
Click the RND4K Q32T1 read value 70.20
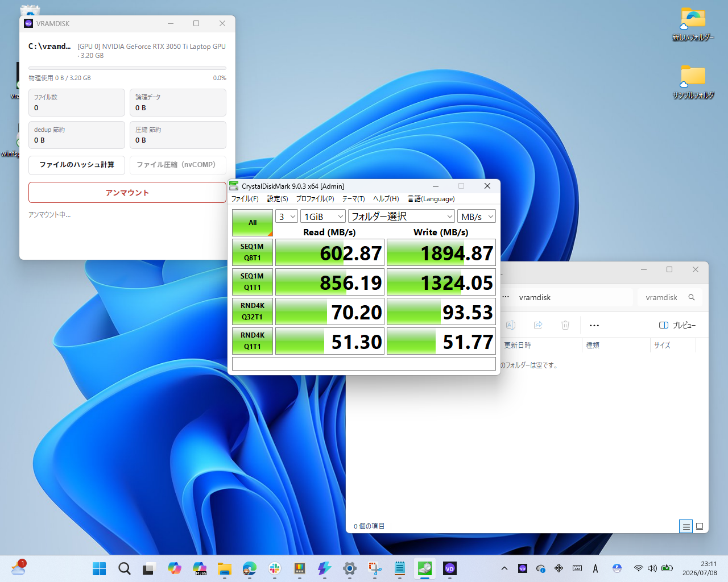coord(330,311)
